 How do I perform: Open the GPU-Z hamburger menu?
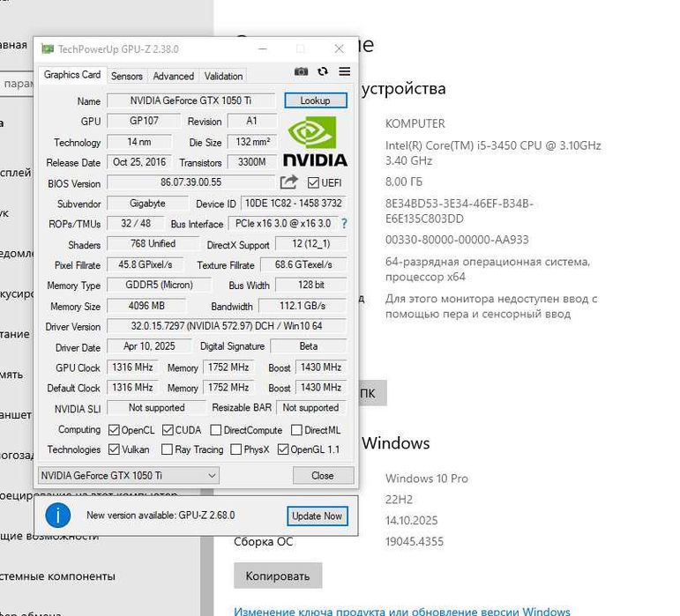point(344,71)
